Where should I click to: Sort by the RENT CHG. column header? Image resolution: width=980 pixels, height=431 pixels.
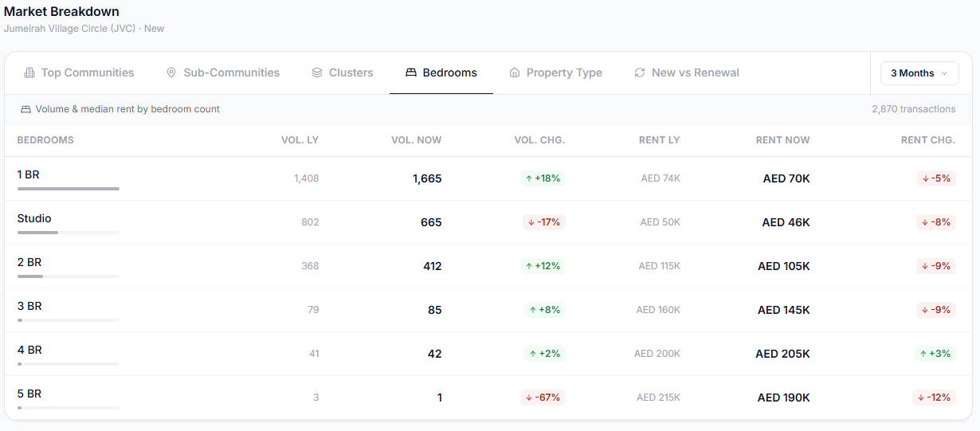(x=927, y=140)
